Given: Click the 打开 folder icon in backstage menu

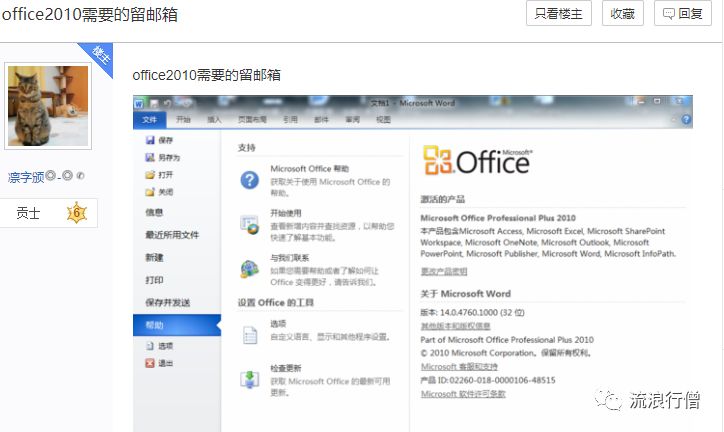Looking at the screenshot, I should [x=150, y=175].
